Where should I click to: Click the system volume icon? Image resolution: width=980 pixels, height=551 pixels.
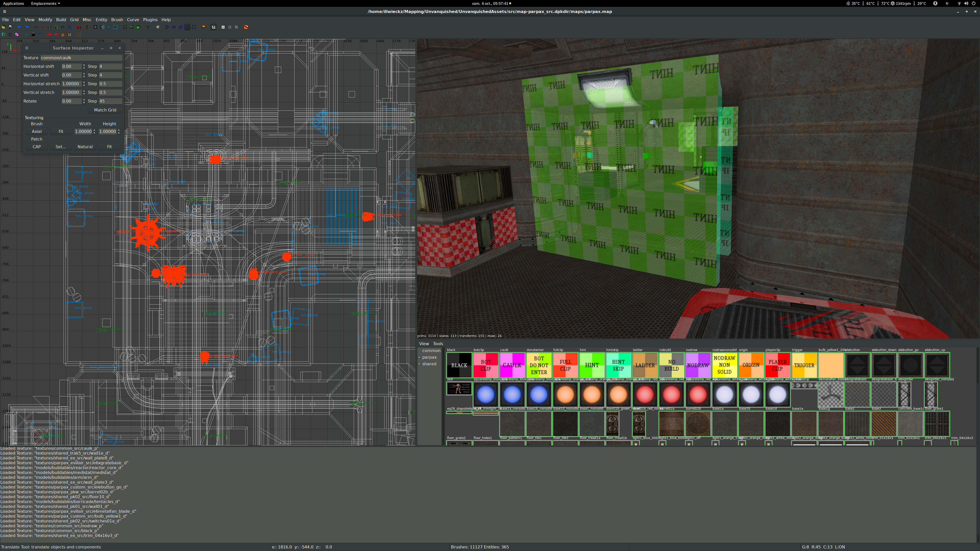966,3
